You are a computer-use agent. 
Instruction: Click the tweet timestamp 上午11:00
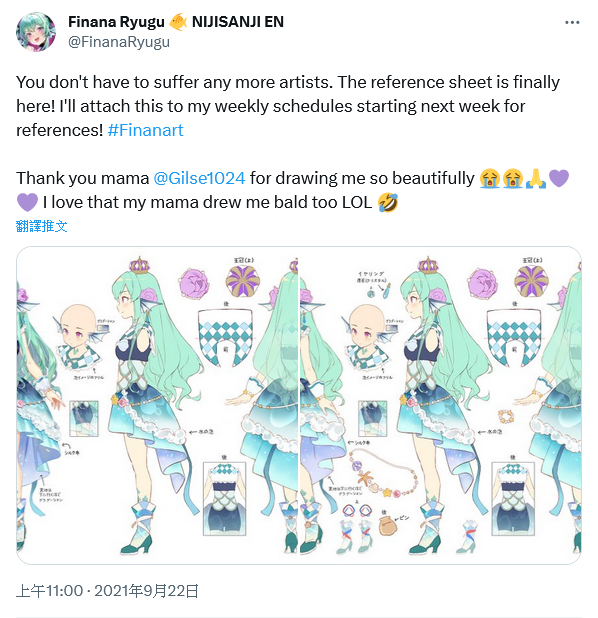tap(50, 591)
